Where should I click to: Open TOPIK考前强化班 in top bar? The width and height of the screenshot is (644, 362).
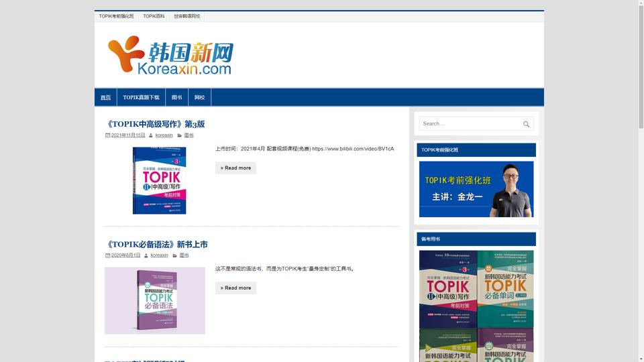[x=116, y=16]
